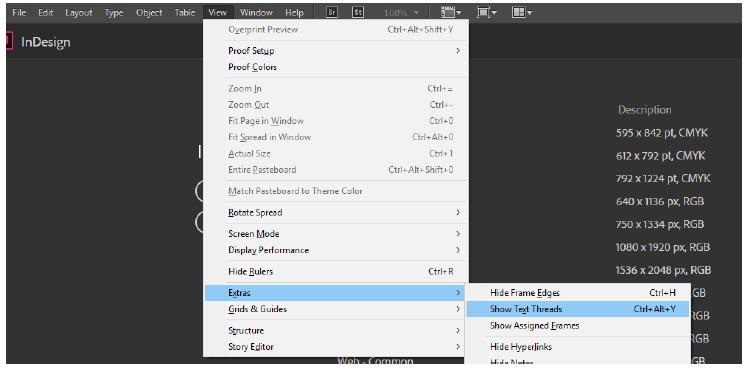Choose Show Text Threads
This screenshot has height=369, width=748.
[578, 309]
